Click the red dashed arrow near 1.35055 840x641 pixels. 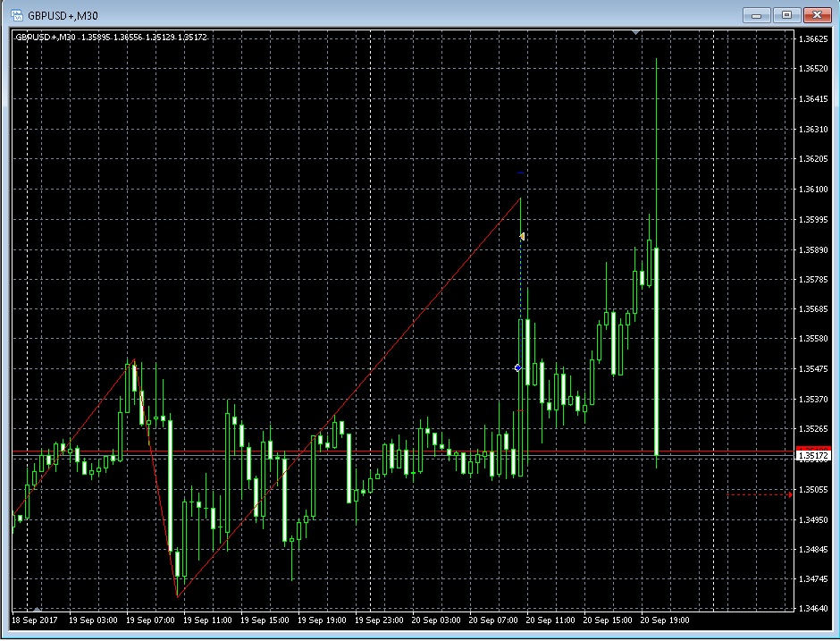(x=759, y=494)
